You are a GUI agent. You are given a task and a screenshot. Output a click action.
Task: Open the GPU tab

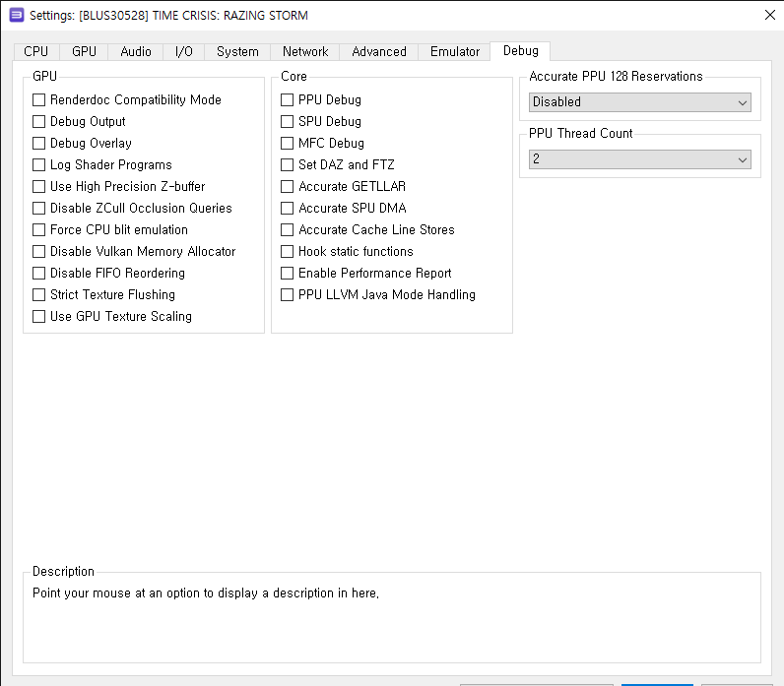[x=84, y=51]
